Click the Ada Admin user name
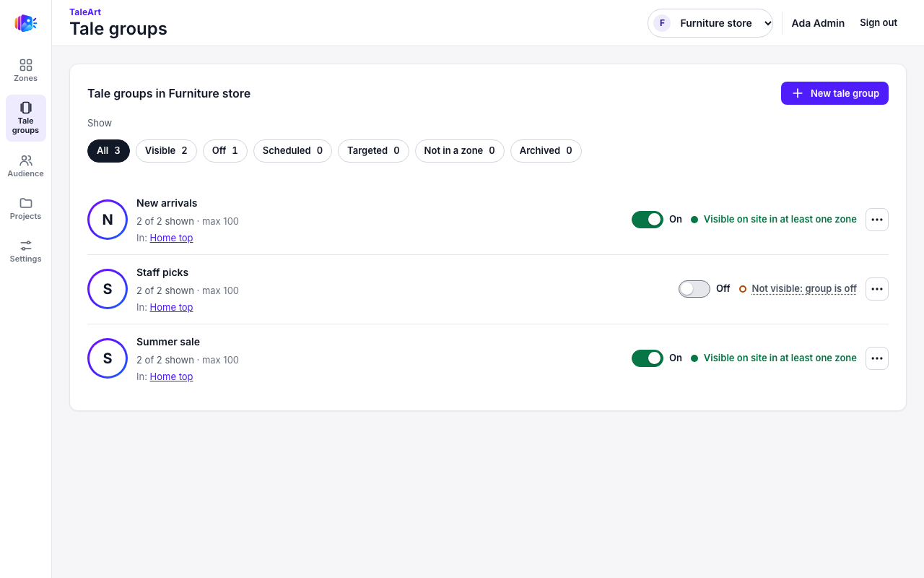This screenshot has width=924, height=578. pyautogui.click(x=818, y=23)
